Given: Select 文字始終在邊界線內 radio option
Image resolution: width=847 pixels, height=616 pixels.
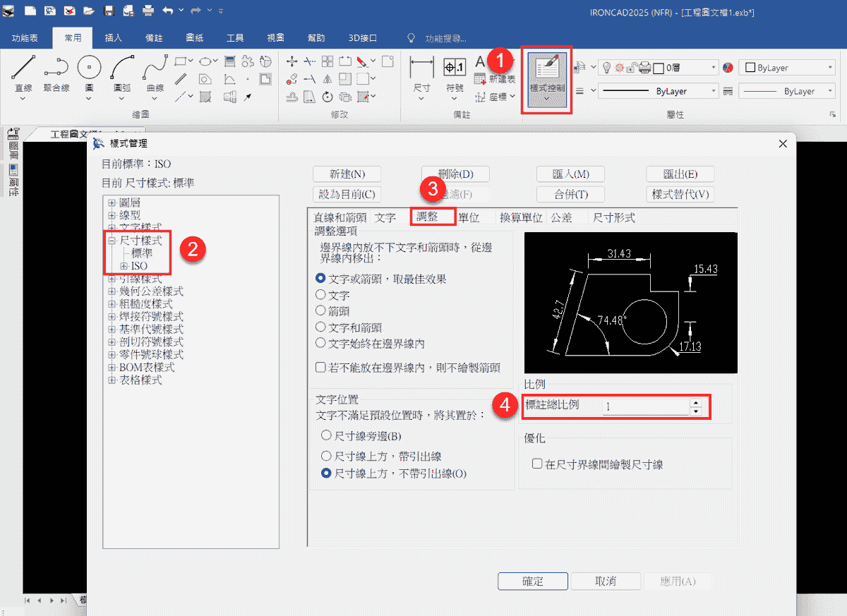Looking at the screenshot, I should click(371, 344).
